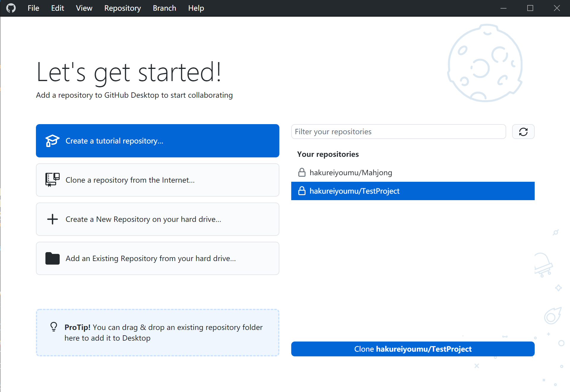
Task: Open the Branch menu
Action: 164,8
